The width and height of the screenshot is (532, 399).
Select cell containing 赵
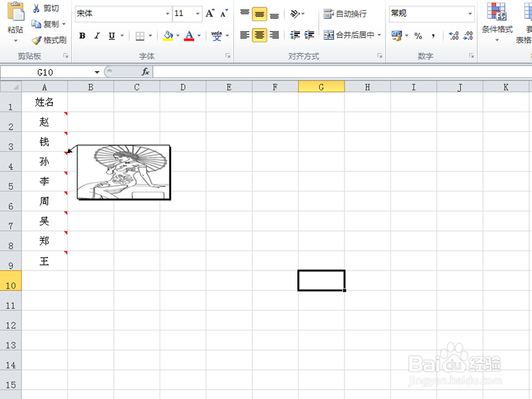click(45, 122)
